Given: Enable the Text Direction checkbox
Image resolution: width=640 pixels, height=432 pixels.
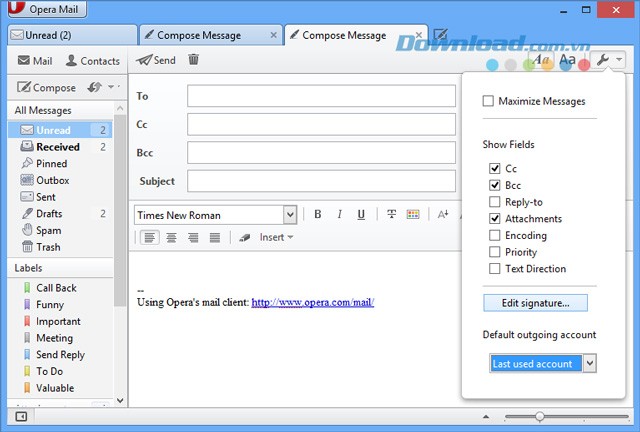Looking at the screenshot, I should [x=495, y=269].
